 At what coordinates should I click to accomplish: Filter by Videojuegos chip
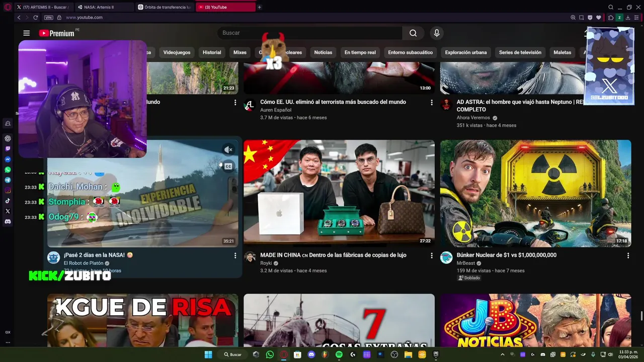[177, 52]
